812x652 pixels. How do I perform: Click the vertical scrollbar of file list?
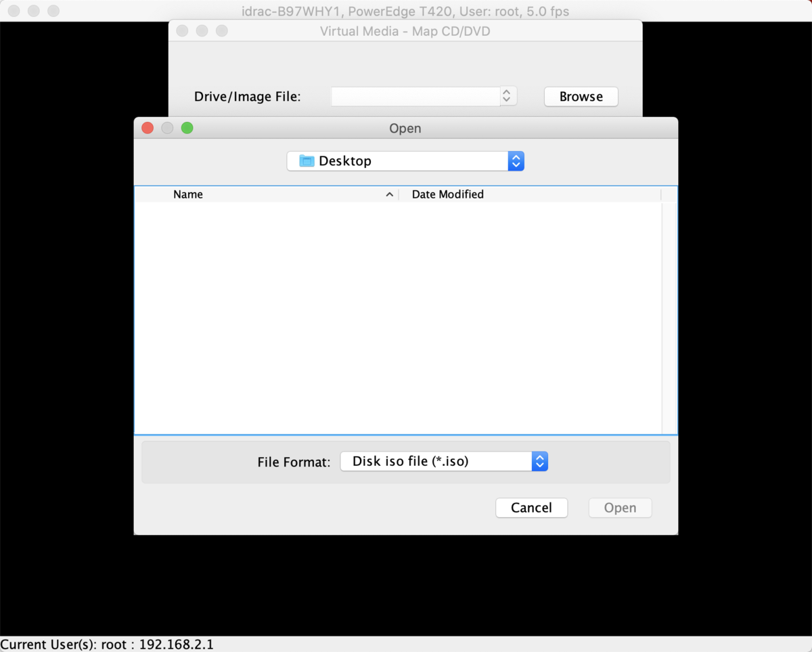[x=669, y=318]
